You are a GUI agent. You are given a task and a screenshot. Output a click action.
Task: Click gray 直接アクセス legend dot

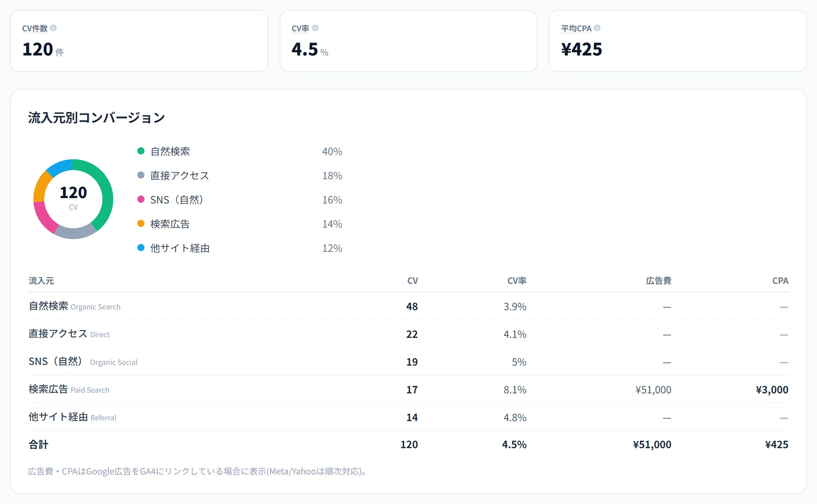[x=141, y=175]
